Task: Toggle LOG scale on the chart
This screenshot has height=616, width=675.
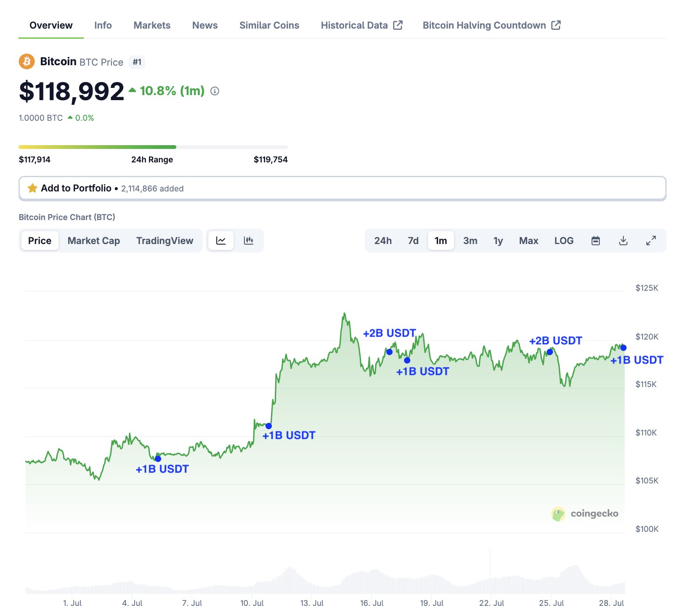Action: 563,241
